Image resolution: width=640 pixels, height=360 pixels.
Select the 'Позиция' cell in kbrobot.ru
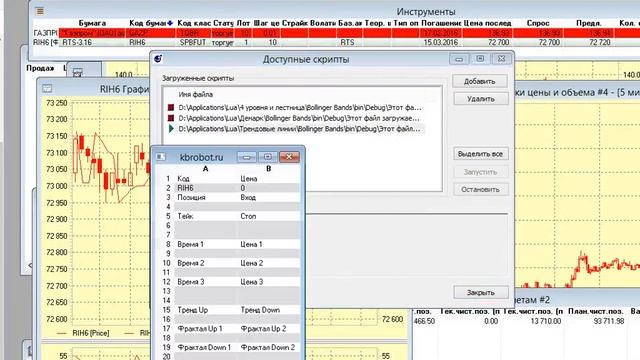(x=206, y=197)
